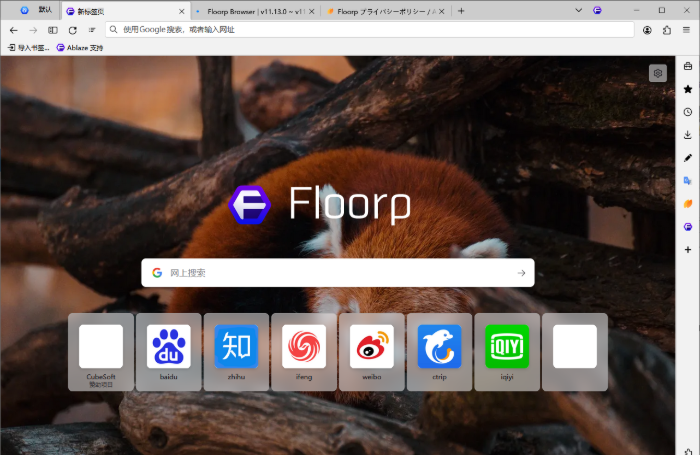Toggle the sidebar panel button in the nav bar

point(53,30)
